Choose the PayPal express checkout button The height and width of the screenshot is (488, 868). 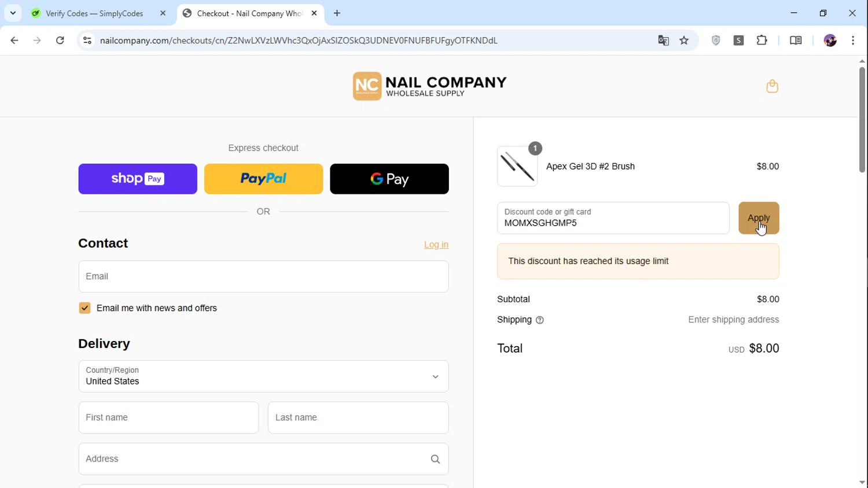(263, 179)
